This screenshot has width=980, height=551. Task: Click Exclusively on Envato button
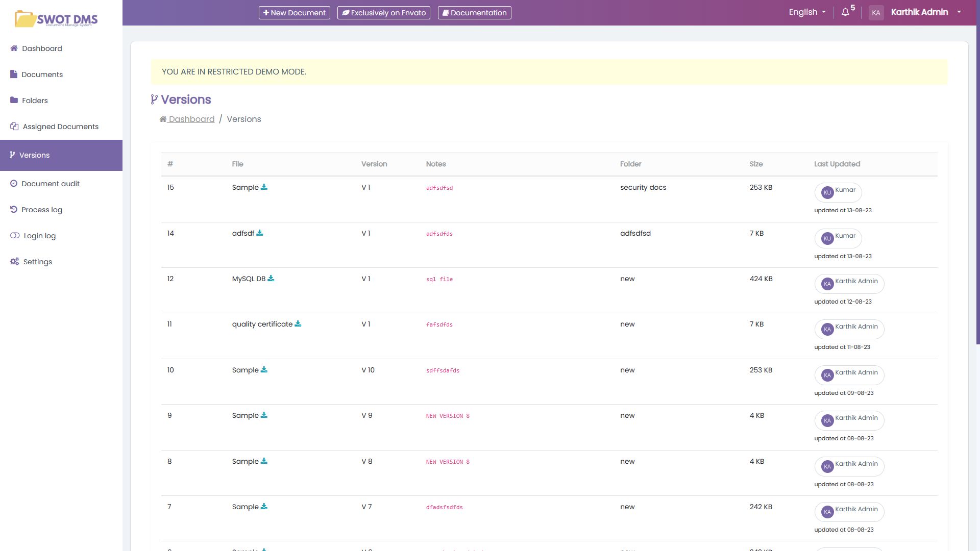[383, 13]
